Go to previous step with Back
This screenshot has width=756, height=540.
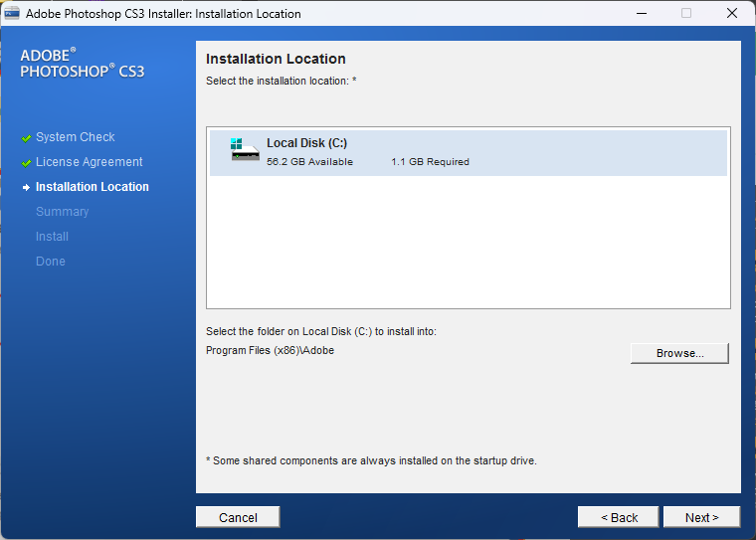click(x=619, y=517)
